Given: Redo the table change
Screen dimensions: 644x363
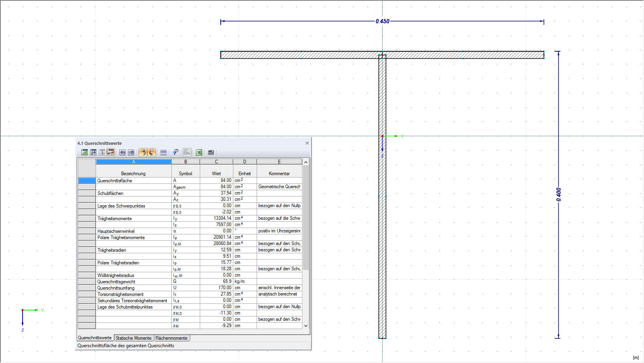Looking at the screenshot, I should point(152,152).
